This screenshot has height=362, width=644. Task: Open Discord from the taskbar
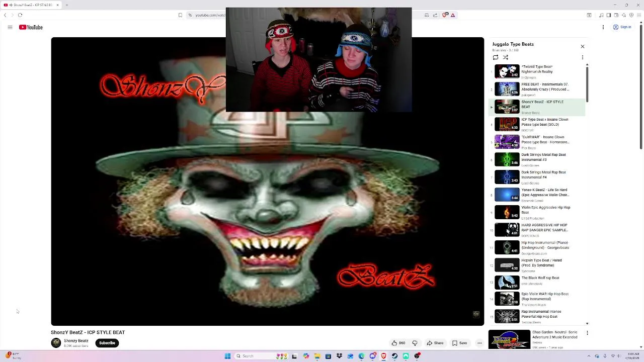(372, 356)
